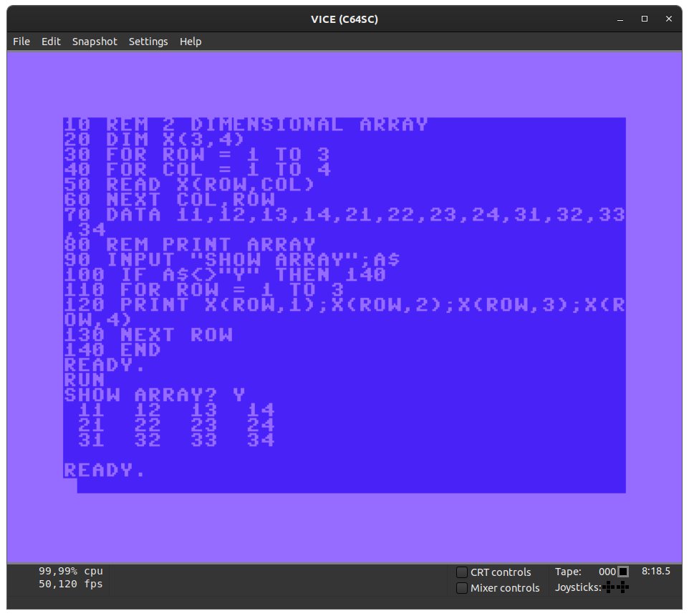
Task: Open the File menu
Action: pyautogui.click(x=21, y=42)
